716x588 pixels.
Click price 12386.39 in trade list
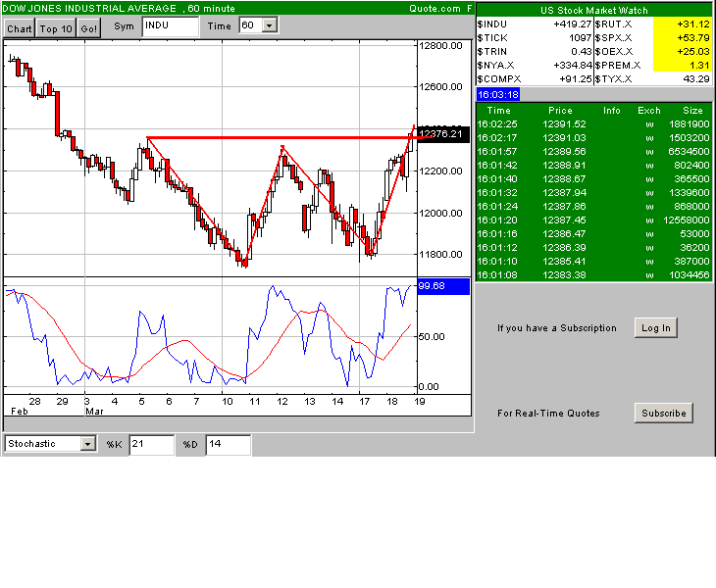(564, 248)
